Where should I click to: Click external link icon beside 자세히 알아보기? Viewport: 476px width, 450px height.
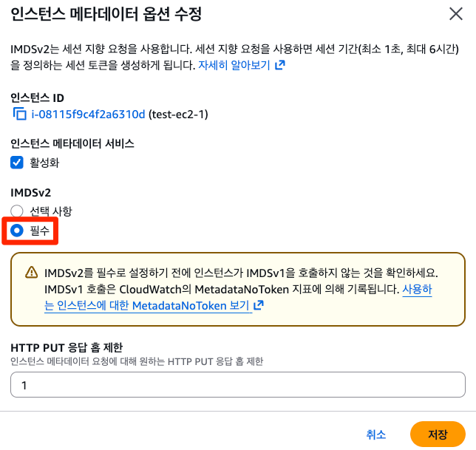click(x=279, y=65)
